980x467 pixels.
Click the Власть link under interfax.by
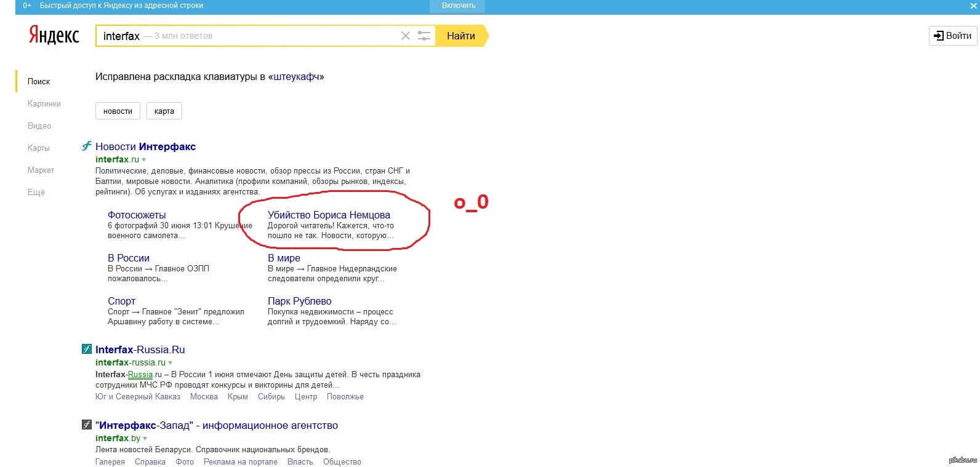click(300, 461)
